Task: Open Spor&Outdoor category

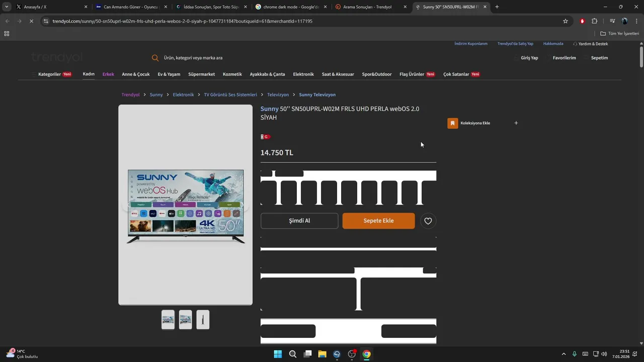Action: 377,74
